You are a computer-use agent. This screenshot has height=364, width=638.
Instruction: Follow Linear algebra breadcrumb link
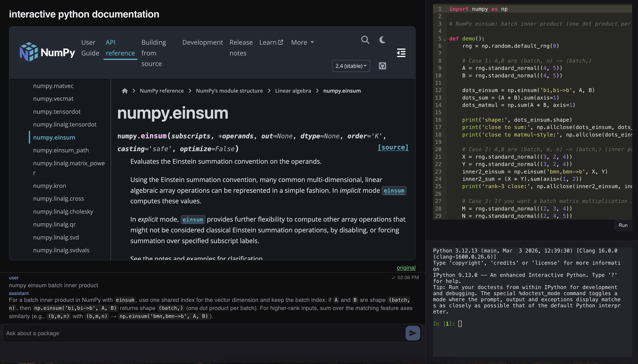pos(293,91)
